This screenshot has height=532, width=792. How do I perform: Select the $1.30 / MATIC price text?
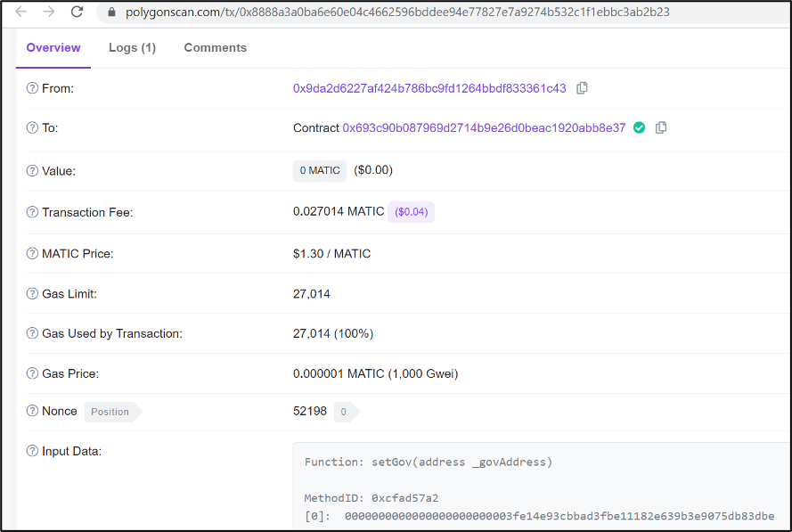(331, 254)
